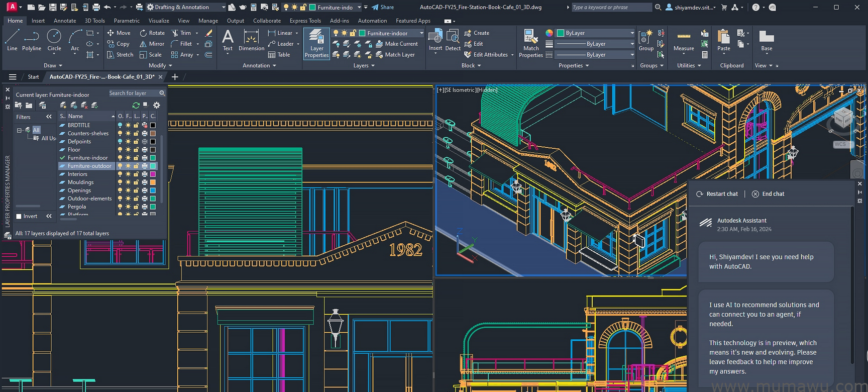Freeze the Pergola layer sun icon

tap(128, 207)
